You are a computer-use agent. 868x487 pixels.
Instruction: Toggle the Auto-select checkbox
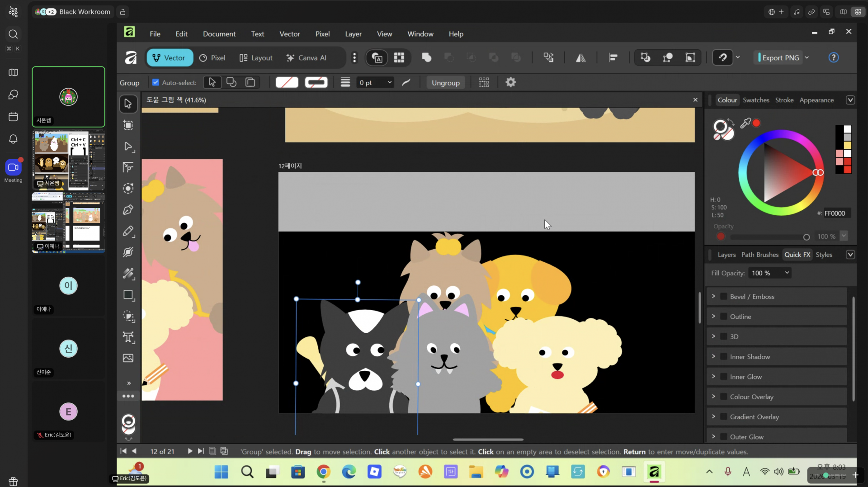[156, 82]
